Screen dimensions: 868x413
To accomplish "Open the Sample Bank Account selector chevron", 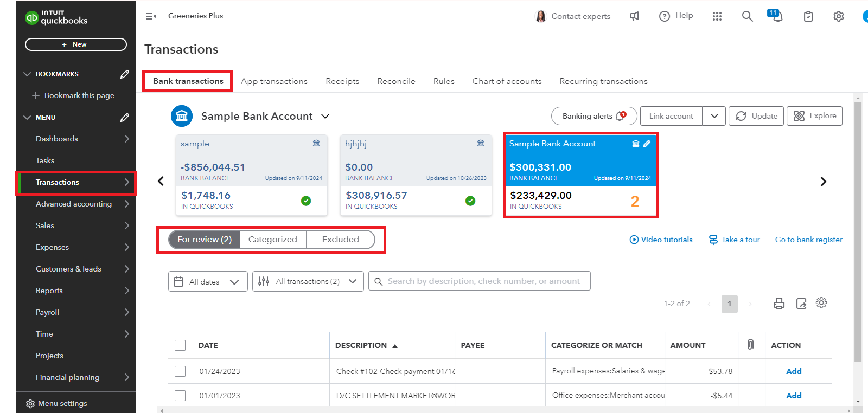I will [325, 117].
